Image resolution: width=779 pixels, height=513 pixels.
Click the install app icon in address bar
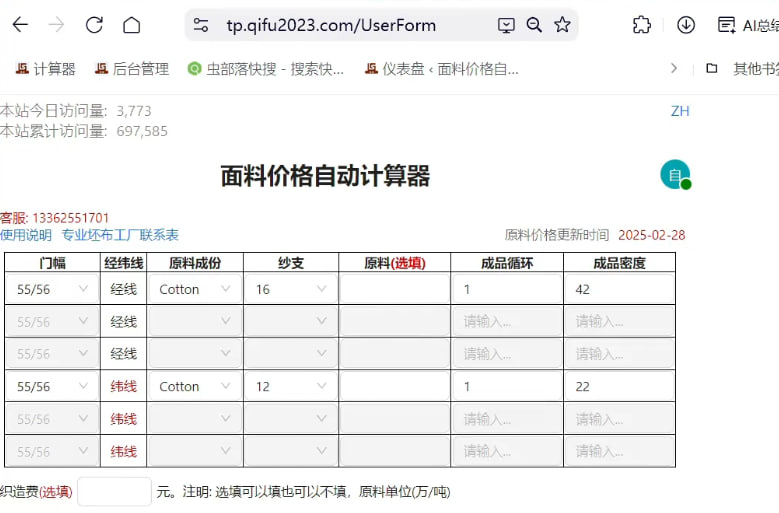pos(506,25)
